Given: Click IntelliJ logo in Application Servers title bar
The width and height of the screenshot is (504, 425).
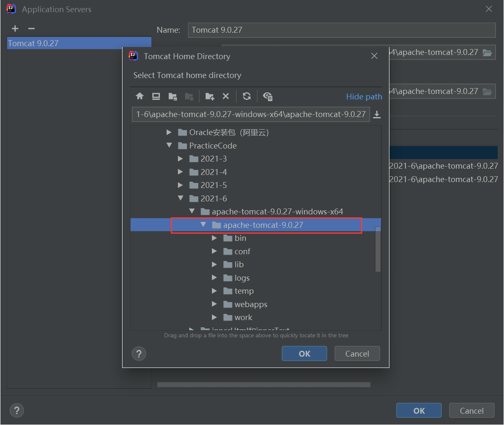Looking at the screenshot, I should coord(11,9).
